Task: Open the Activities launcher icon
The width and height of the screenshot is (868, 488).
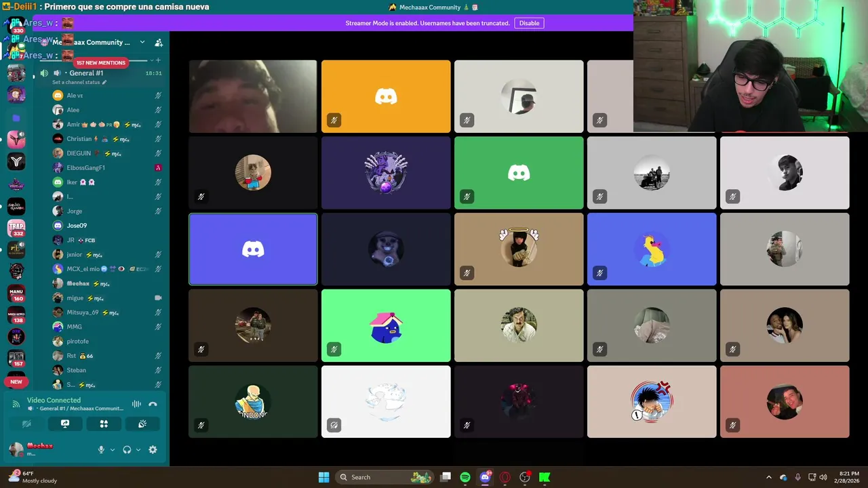Action: tap(104, 424)
